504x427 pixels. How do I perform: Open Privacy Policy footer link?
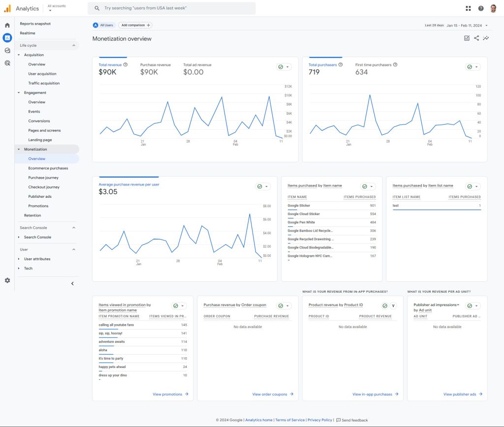click(x=319, y=420)
